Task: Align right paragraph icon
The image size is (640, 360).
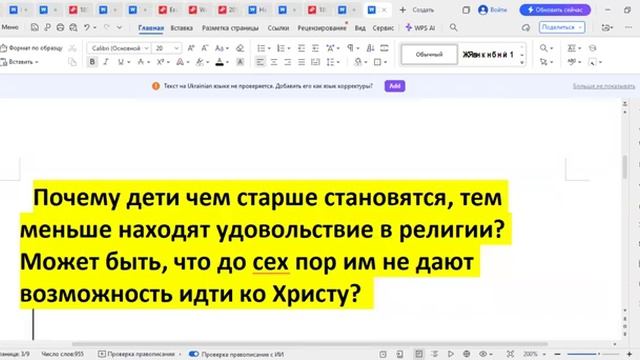Action: point(288,62)
